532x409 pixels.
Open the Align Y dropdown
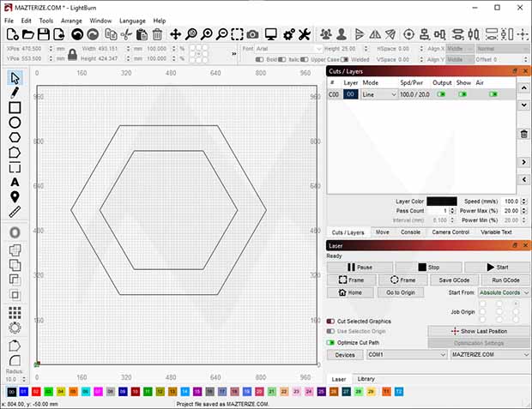point(460,59)
